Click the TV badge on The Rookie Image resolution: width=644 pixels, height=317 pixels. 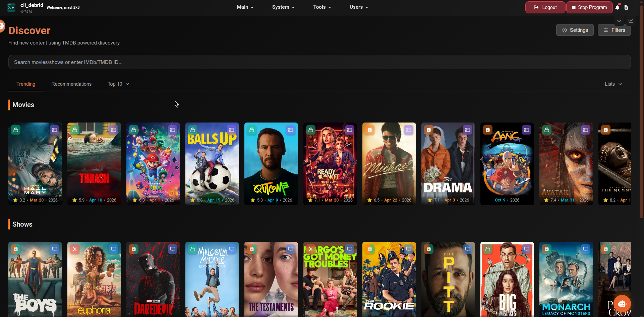(409, 249)
